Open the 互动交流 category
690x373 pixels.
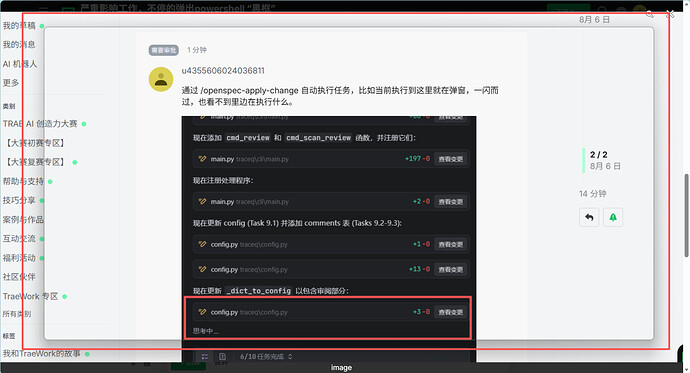(x=19, y=238)
